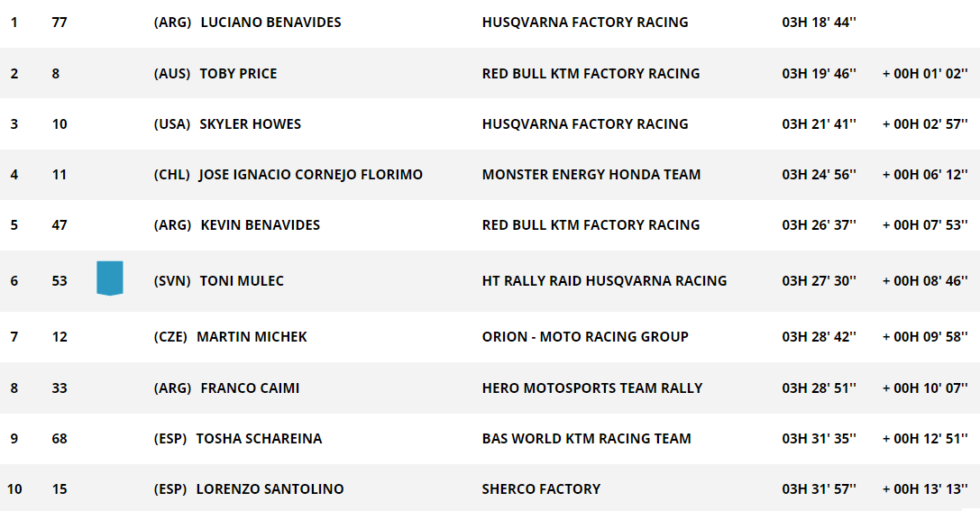
Task: Open Jose Ignacio Cornejo Florimo entry
Action: 311,175
